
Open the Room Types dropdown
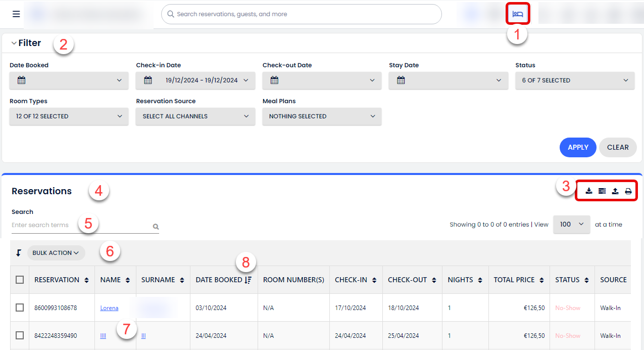69,116
